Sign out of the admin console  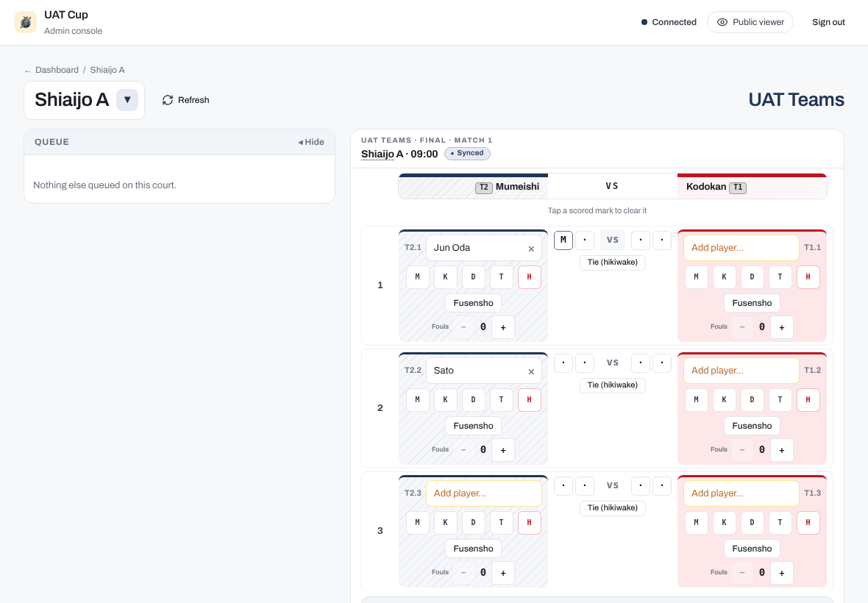pos(828,22)
